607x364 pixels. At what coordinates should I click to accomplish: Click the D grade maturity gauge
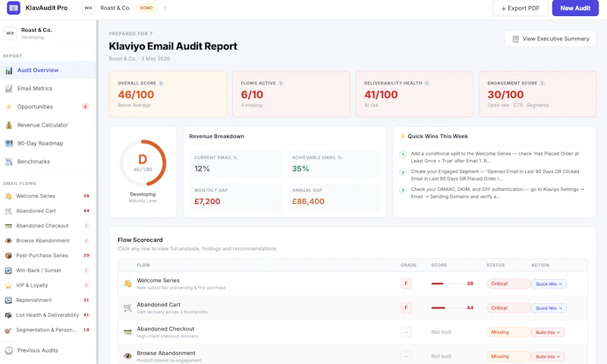click(143, 163)
